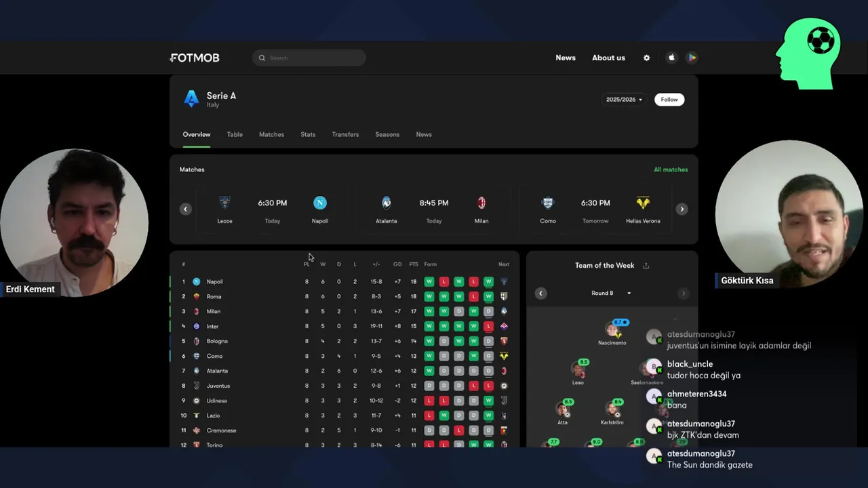Open the Lecce vs Napoli 6:30 PM match
Image resolution: width=868 pixels, height=488 pixels.
[272, 210]
